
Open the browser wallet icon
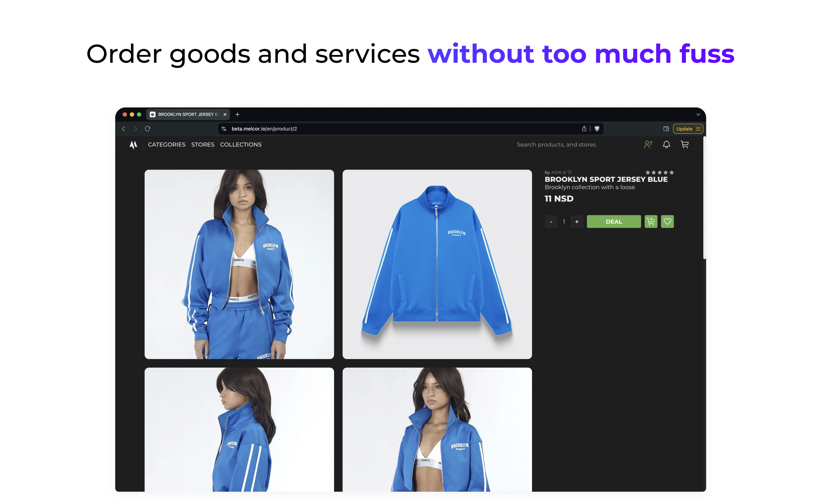(x=666, y=129)
